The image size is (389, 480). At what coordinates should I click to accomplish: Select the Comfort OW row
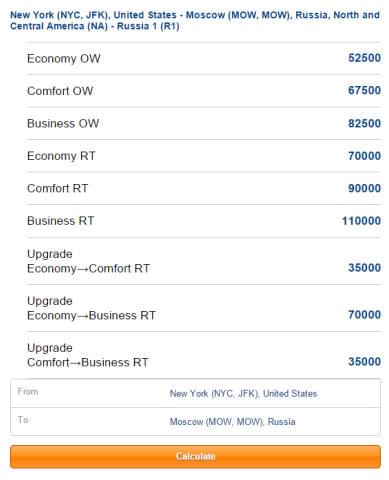click(x=204, y=91)
